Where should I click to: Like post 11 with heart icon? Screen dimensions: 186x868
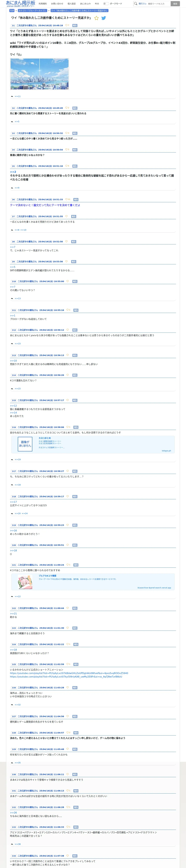pyautogui.click(x=67, y=310)
